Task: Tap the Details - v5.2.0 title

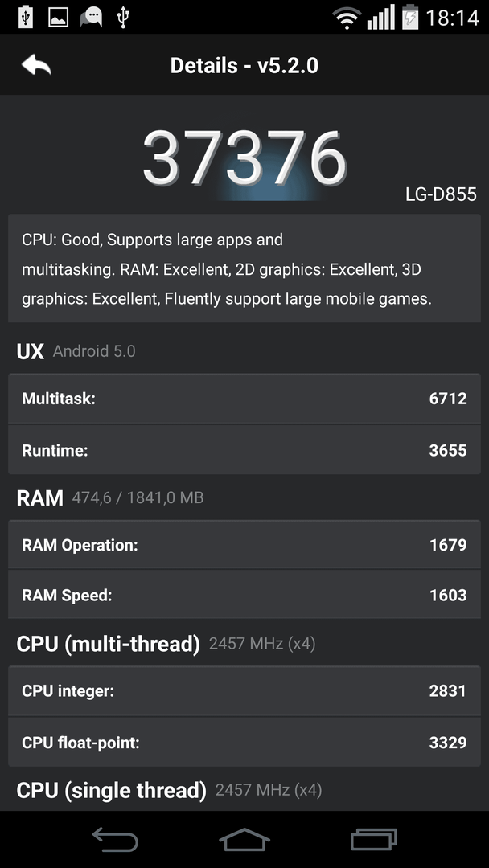Action: (x=244, y=66)
